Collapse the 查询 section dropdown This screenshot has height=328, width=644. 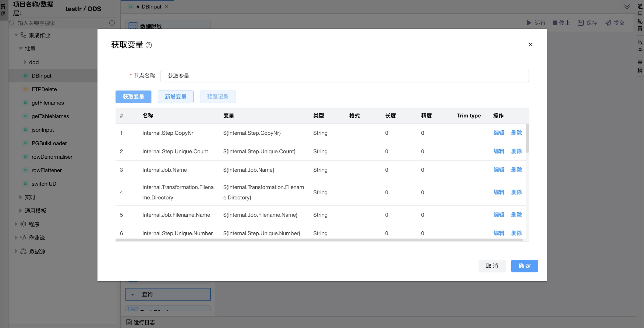coord(133,294)
